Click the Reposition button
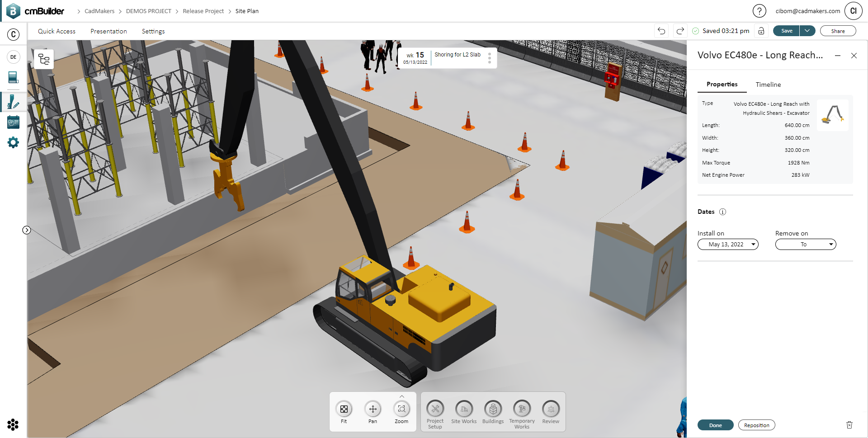 (x=756, y=425)
